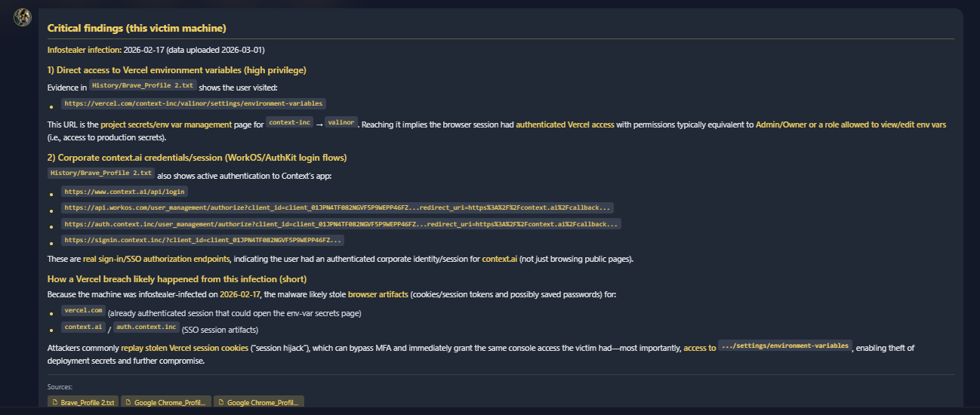Click the assistant avatar icon beside the message
This screenshot has width=980, height=415.
tap(23, 17)
